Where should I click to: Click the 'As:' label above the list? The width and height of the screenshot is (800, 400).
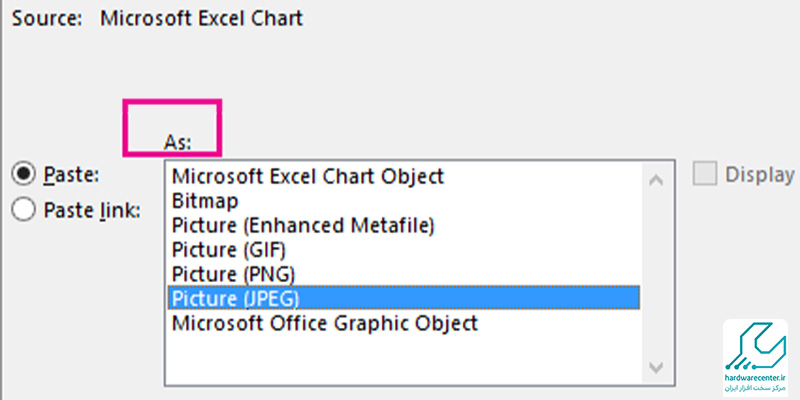pyautogui.click(x=178, y=142)
